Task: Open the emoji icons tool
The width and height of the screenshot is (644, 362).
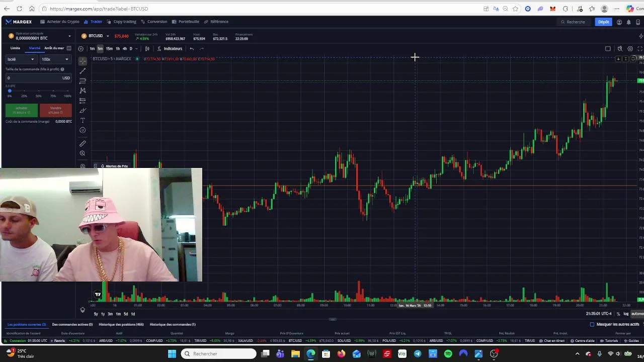Action: pos(83,130)
